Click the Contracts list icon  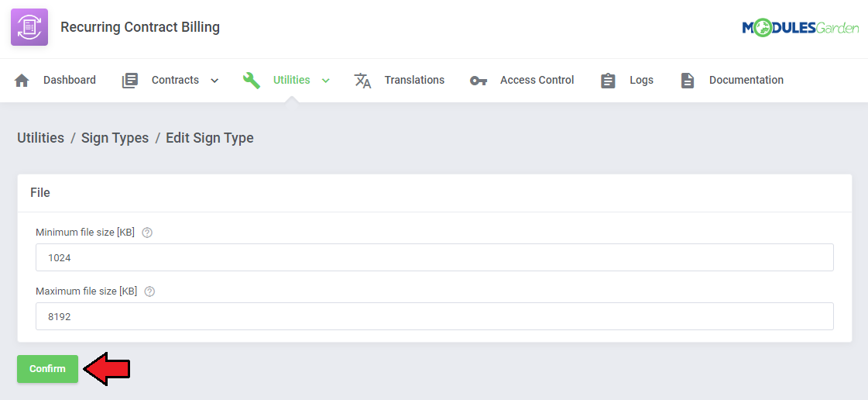coord(130,81)
